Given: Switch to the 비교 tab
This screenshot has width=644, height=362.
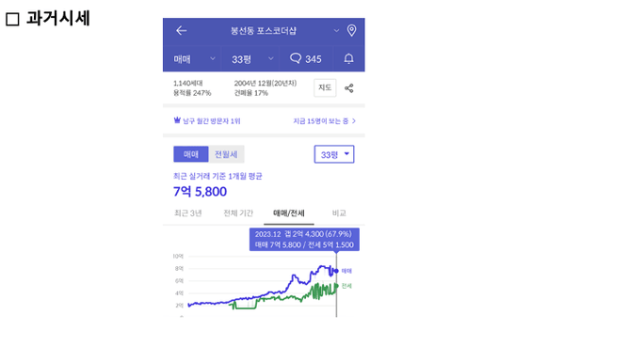Looking at the screenshot, I should click(339, 213).
